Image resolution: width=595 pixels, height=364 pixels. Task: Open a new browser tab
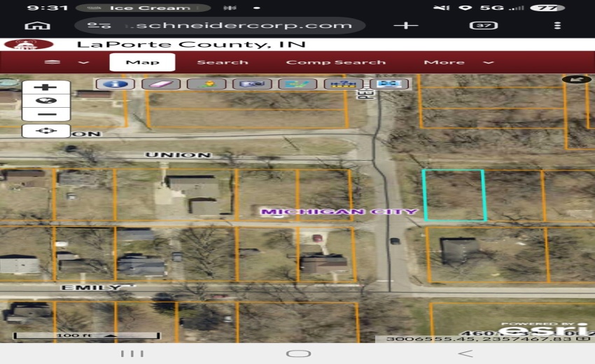[x=406, y=25]
